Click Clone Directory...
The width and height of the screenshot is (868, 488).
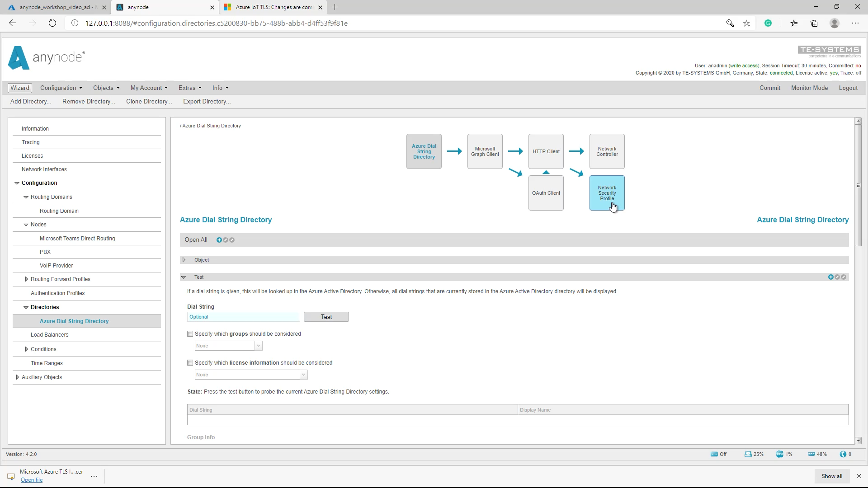(x=149, y=102)
